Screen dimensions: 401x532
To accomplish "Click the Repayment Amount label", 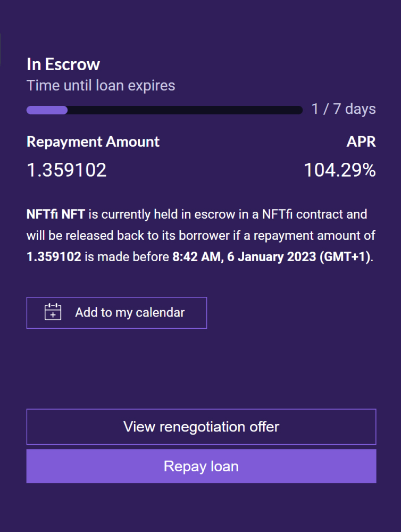I will (93, 142).
